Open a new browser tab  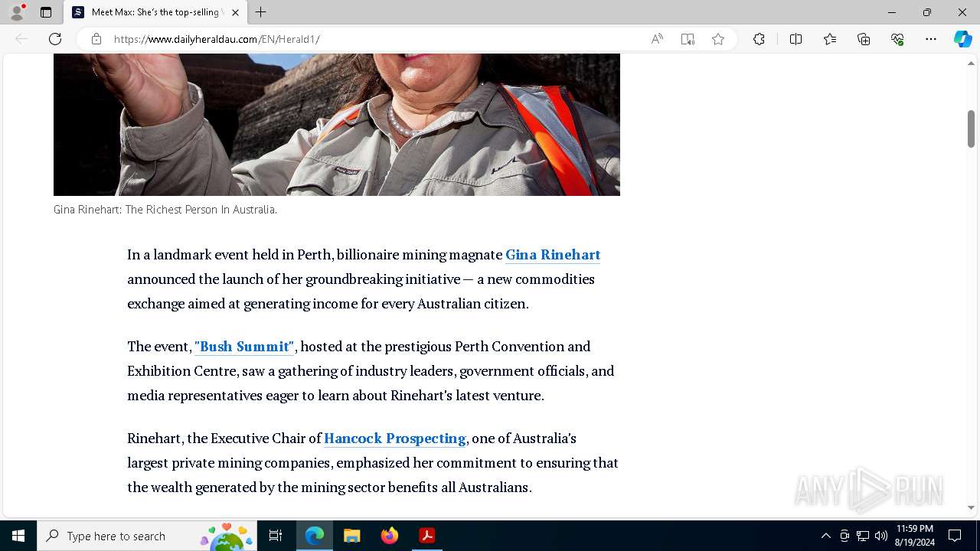click(261, 12)
